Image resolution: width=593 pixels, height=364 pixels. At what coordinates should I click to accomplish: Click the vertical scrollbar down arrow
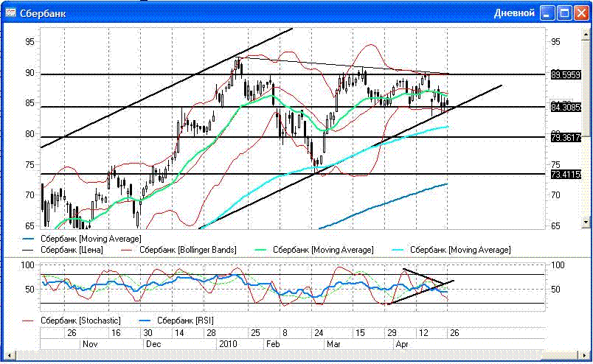(x=586, y=223)
